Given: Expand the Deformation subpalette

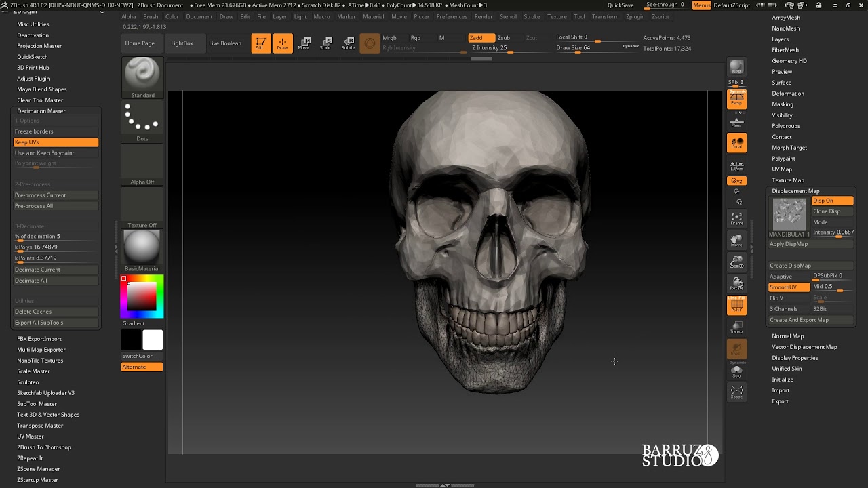Looking at the screenshot, I should coord(788,94).
